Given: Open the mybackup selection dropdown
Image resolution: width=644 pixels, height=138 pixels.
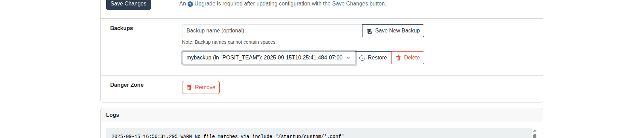Looking at the screenshot, I should 269,58.
